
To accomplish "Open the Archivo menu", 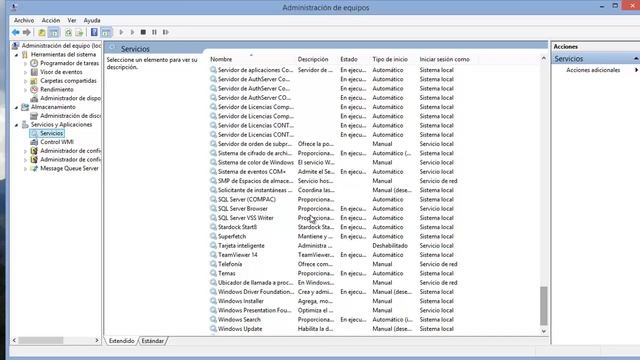I will coord(24,20).
